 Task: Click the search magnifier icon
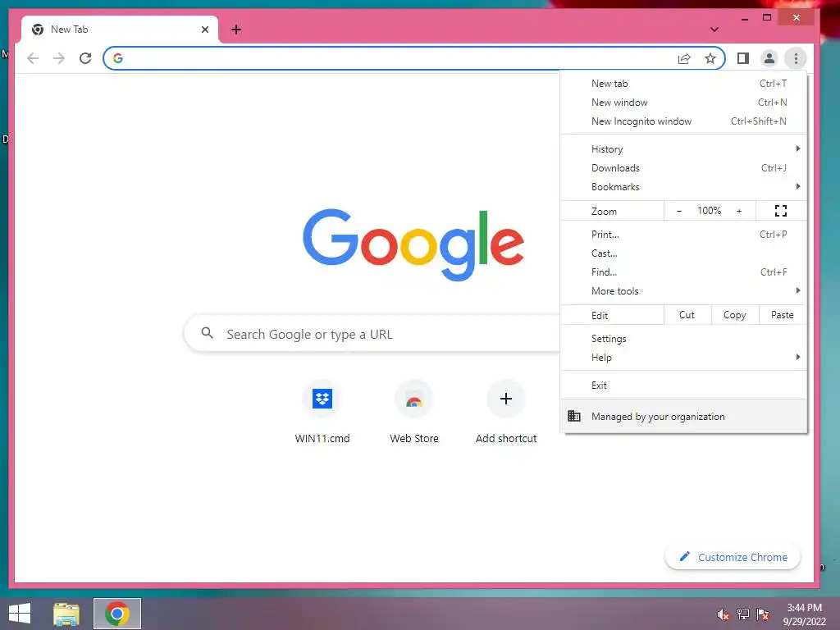point(208,333)
